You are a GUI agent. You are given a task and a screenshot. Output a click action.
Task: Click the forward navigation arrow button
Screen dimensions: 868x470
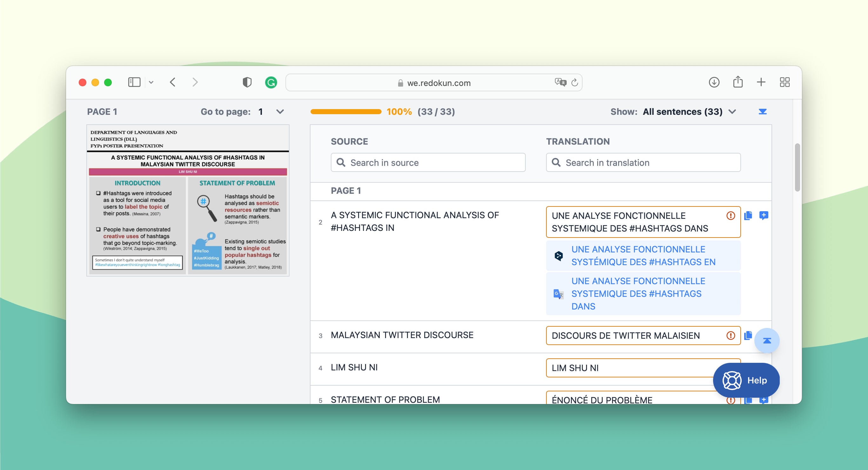coord(195,82)
